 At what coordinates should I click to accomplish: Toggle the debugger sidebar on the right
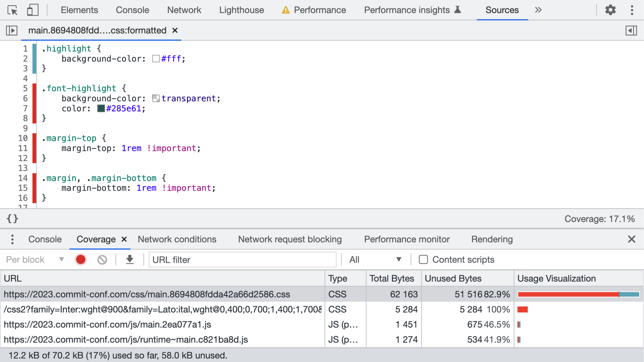click(x=631, y=31)
